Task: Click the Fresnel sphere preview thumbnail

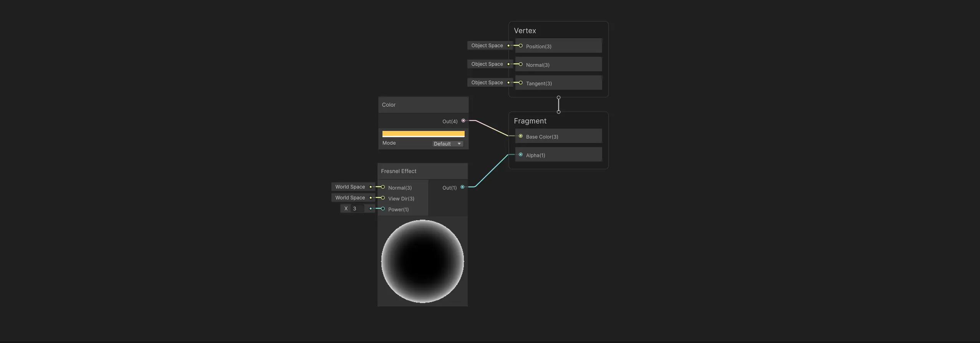Action: point(422,261)
